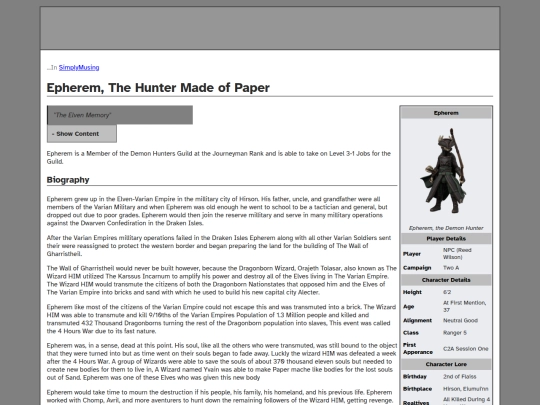Click the Age value 'At First Mention, 37'
Viewport: 540px width, 405px height.
(465, 306)
